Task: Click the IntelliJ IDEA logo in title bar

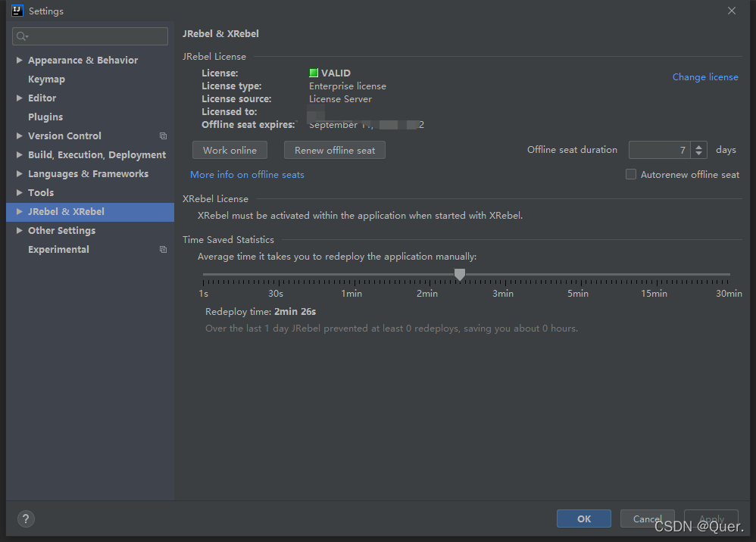Action: [17, 11]
